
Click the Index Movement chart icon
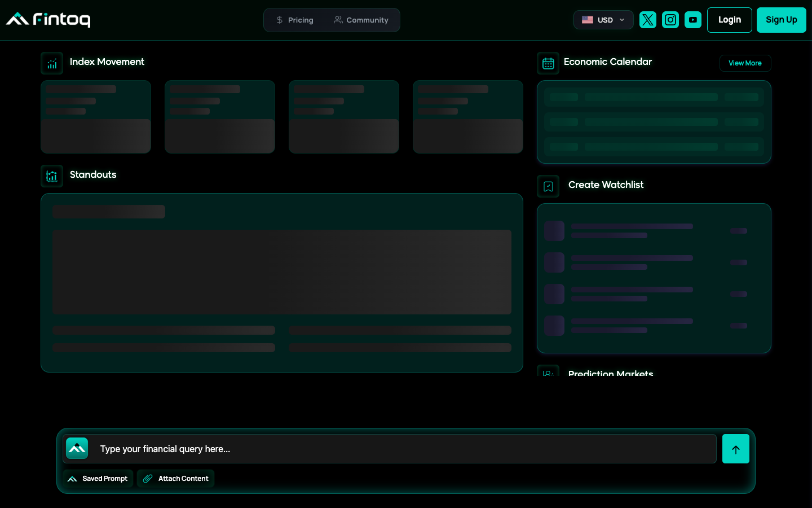coord(52,63)
